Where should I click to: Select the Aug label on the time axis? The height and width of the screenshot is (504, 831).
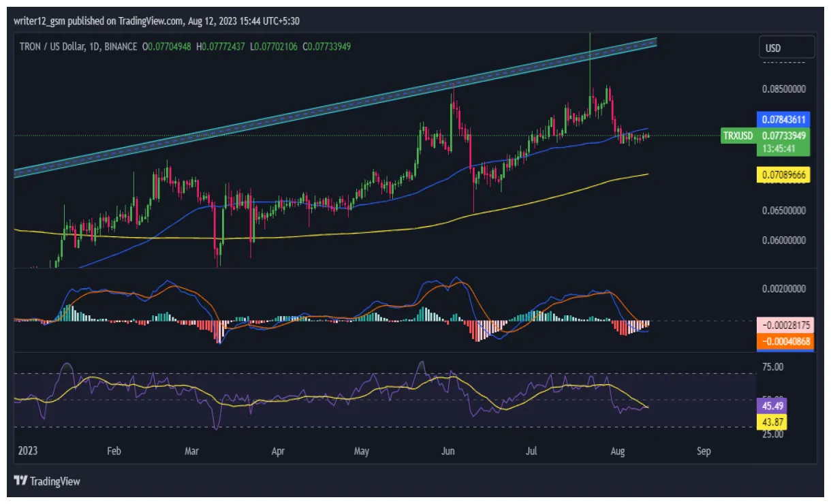pos(618,451)
